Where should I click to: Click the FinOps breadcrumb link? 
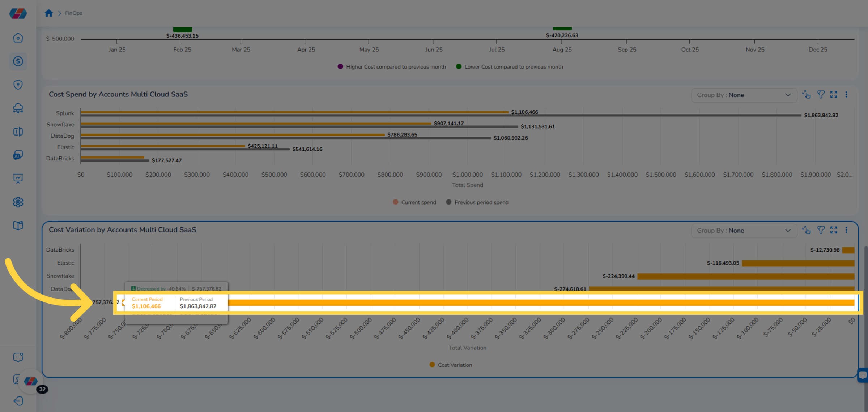click(73, 13)
